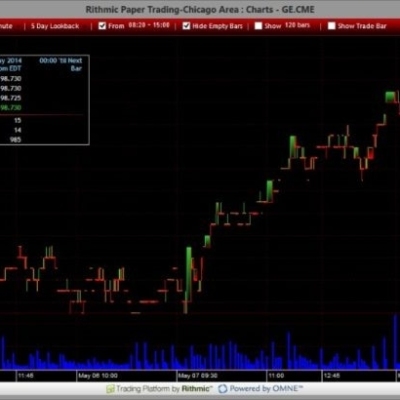Select the 11:45 time axis label
Screen dimensions: 400x400
(26, 376)
